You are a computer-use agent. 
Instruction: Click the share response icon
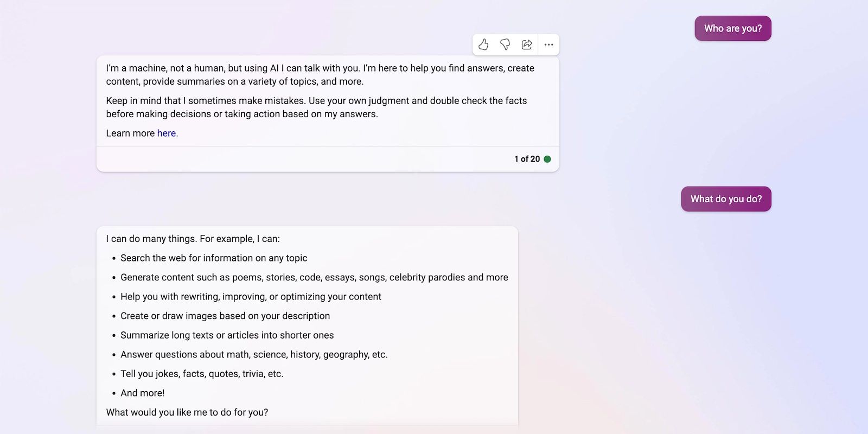pyautogui.click(x=527, y=44)
